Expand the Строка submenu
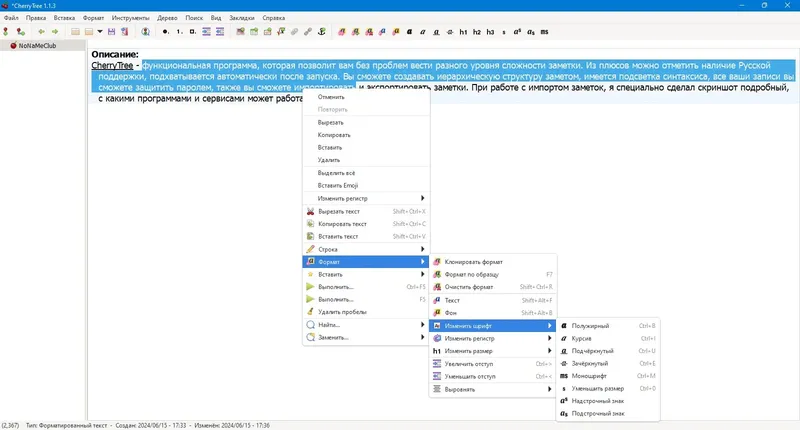 click(366, 249)
